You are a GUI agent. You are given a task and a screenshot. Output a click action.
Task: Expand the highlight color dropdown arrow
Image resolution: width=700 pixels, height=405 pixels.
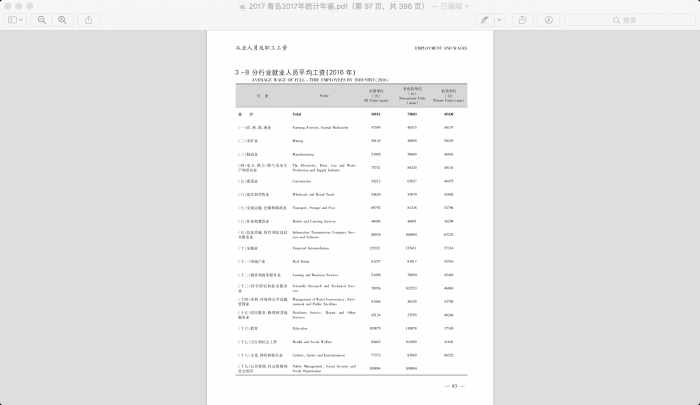point(499,20)
